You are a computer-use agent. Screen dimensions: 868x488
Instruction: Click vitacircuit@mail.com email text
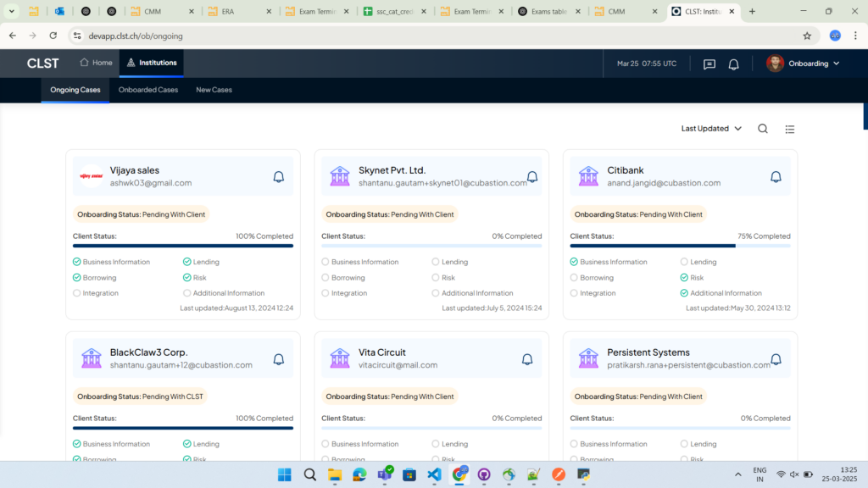click(x=398, y=365)
